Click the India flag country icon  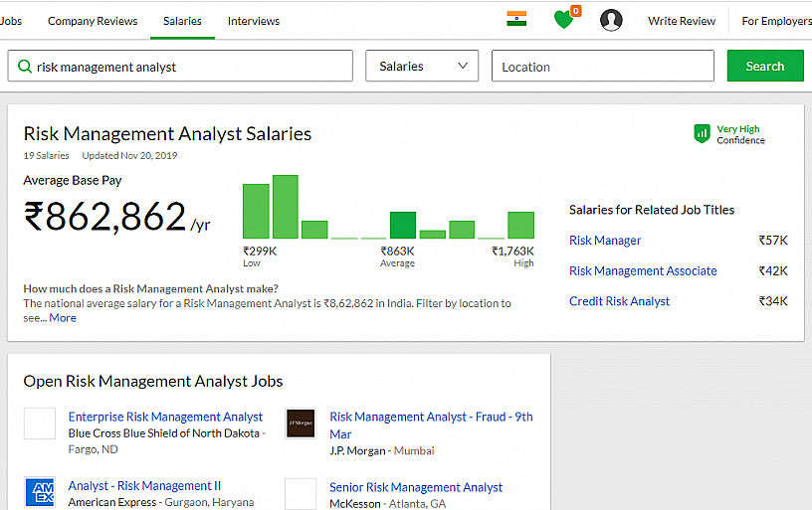516,19
